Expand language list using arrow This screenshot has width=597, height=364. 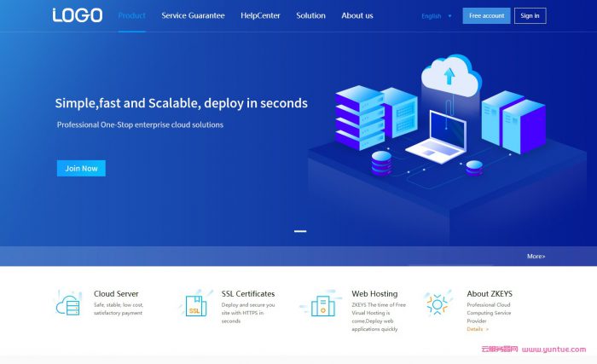(450, 16)
